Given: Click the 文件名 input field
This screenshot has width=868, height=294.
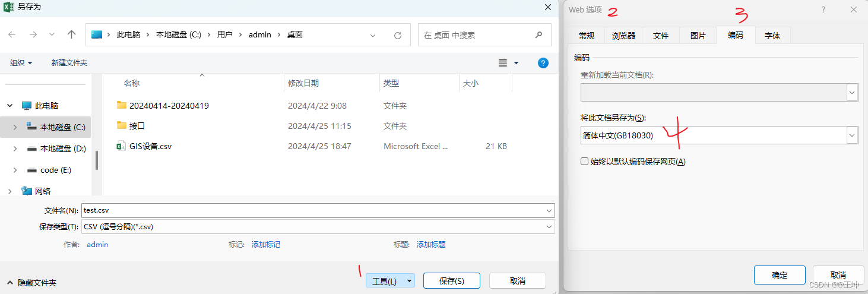Looking at the screenshot, I should (x=313, y=210).
